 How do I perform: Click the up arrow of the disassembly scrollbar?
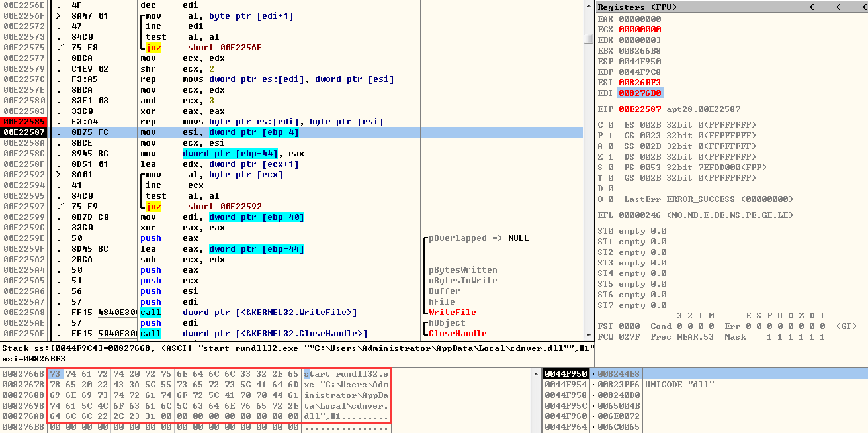(x=588, y=5)
